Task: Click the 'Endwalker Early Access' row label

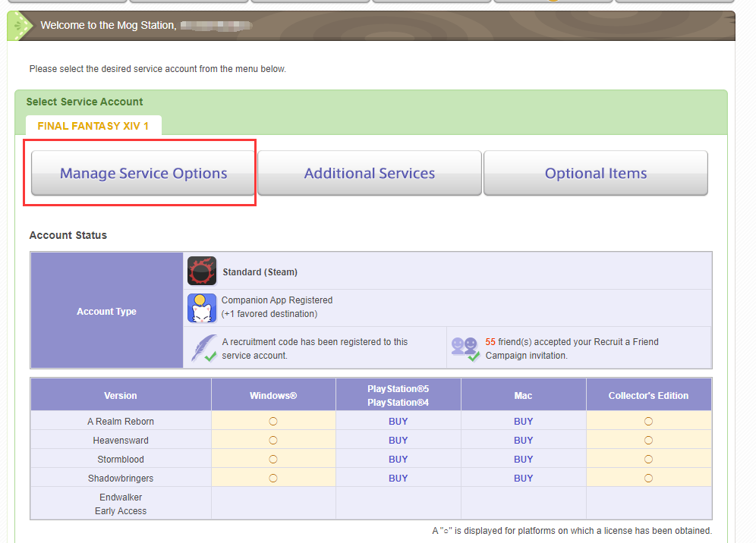Action: click(121, 504)
